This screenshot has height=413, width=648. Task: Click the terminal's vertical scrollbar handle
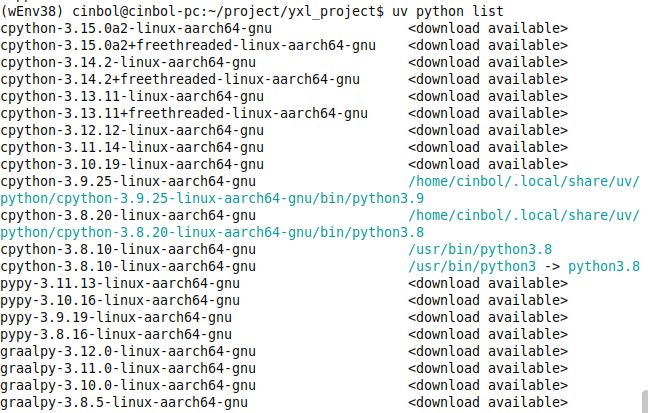[645, 401]
